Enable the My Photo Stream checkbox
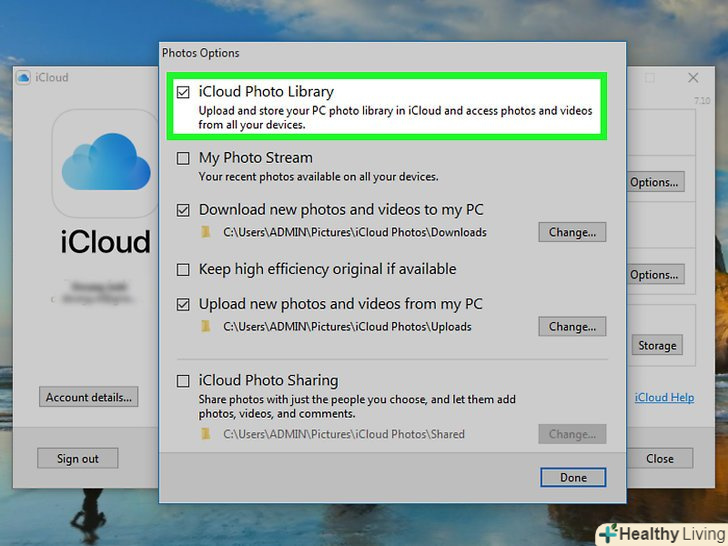 (x=183, y=158)
